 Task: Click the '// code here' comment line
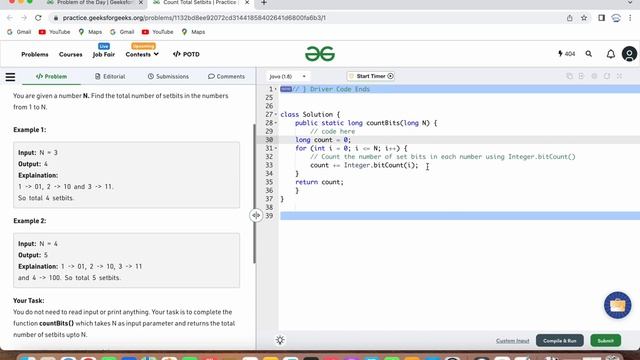tap(332, 131)
